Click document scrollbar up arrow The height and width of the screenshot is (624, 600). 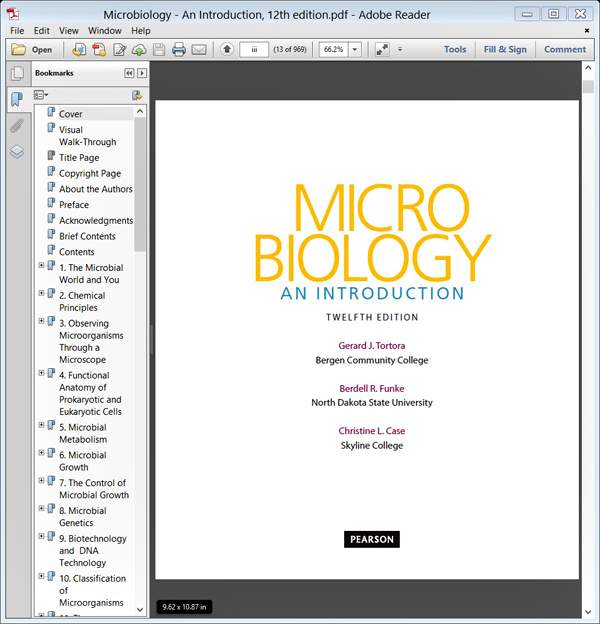coord(588,68)
